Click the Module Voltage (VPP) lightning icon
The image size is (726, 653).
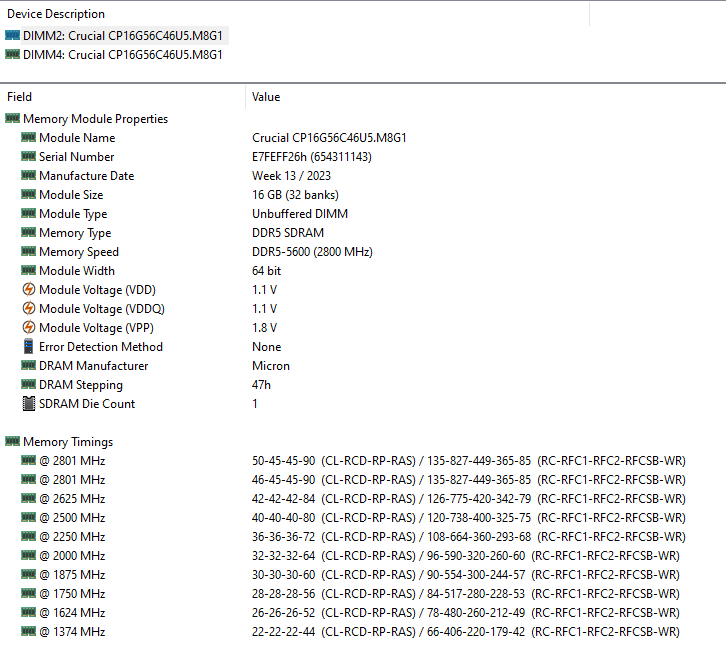[x=28, y=328]
